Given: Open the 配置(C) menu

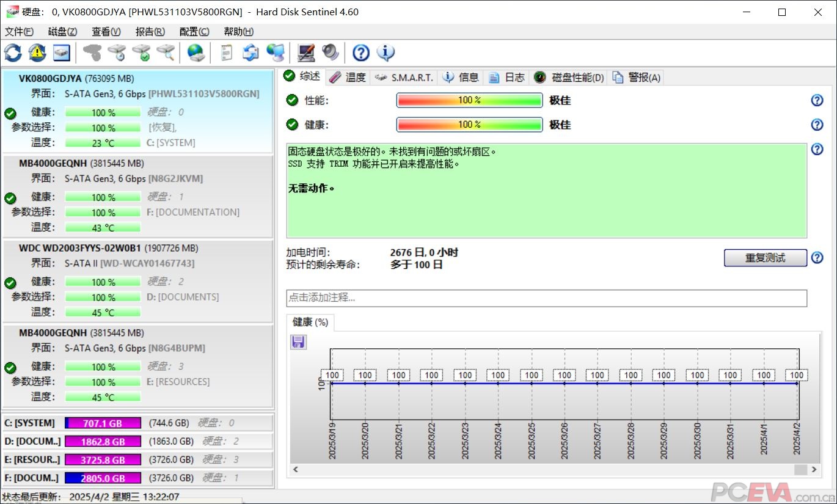Looking at the screenshot, I should [x=194, y=32].
